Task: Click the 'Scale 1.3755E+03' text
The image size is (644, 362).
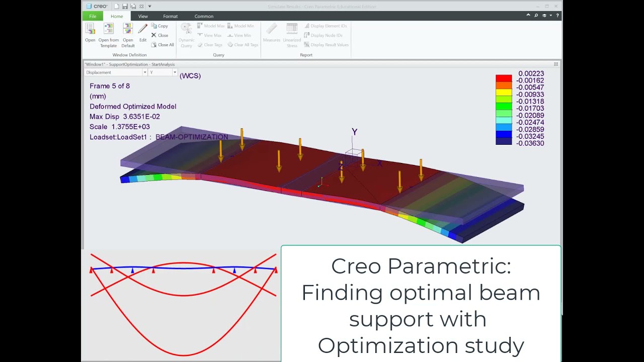Action: coord(120,127)
